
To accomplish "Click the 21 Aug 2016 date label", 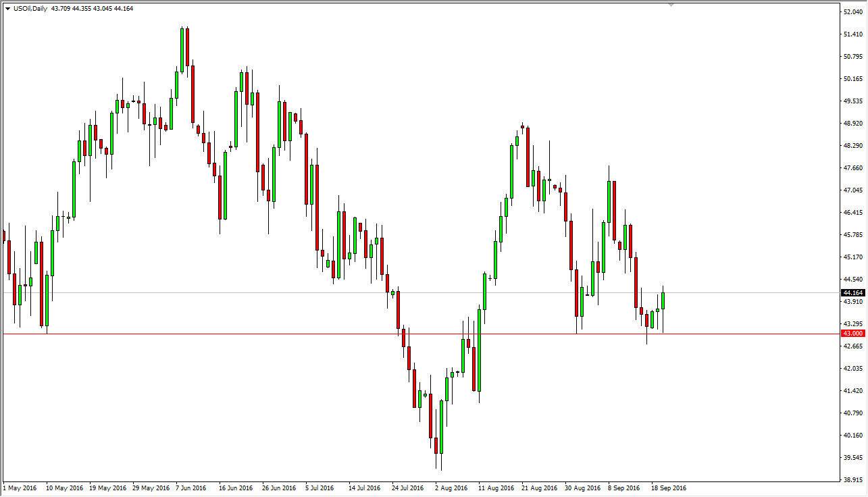I will click(x=540, y=488).
